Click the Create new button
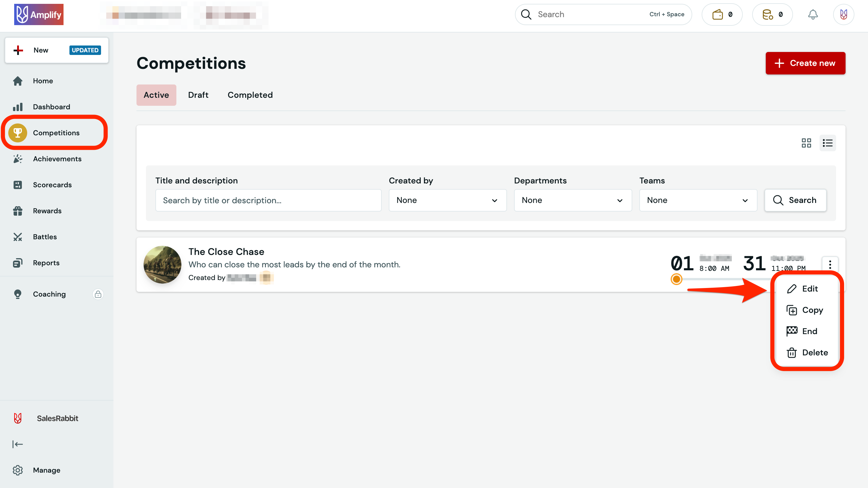This screenshot has height=488, width=868. (x=805, y=63)
